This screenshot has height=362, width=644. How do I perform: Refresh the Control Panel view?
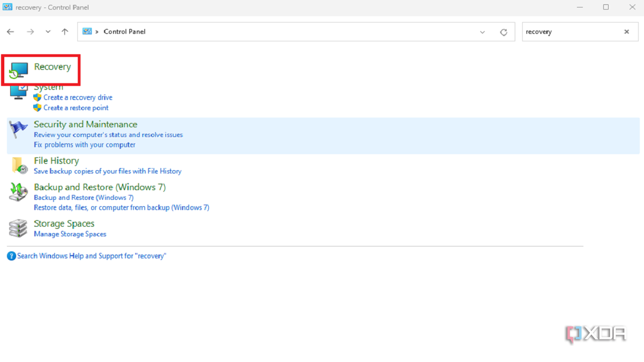coord(503,32)
